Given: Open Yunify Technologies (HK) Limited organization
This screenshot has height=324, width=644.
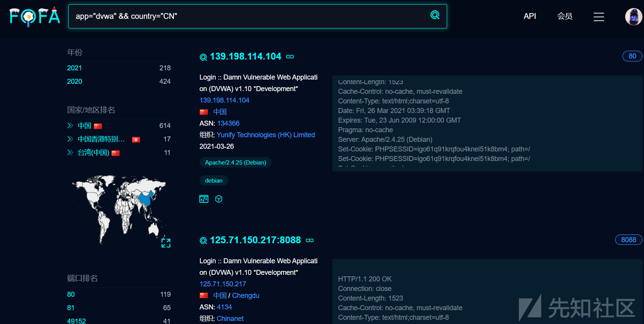Looking at the screenshot, I should pyautogui.click(x=266, y=135).
